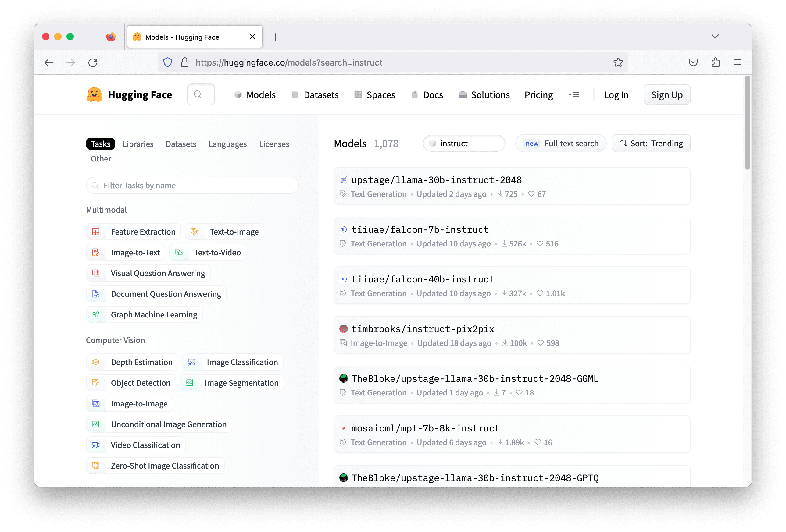Click Text-to-Image task icon
This screenshot has height=532, width=786.
tap(195, 232)
